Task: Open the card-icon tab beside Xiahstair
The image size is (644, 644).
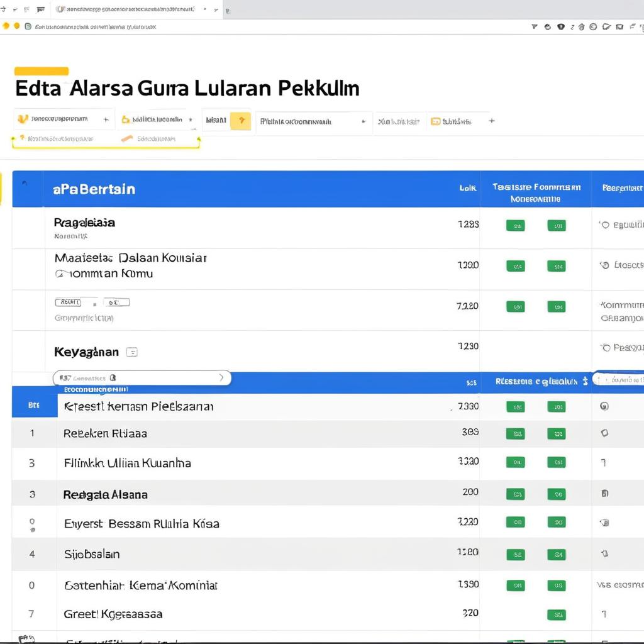Action: pyautogui.click(x=456, y=121)
